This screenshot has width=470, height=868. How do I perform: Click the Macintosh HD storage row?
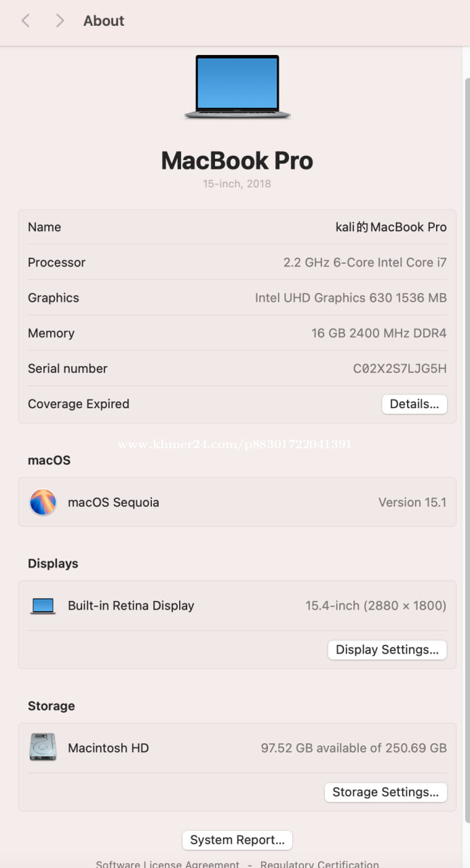pos(237,748)
